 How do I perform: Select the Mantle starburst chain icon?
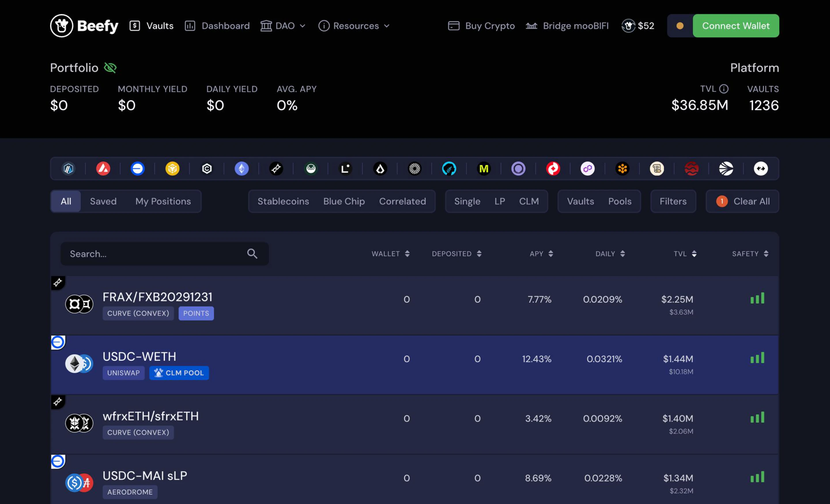click(415, 168)
